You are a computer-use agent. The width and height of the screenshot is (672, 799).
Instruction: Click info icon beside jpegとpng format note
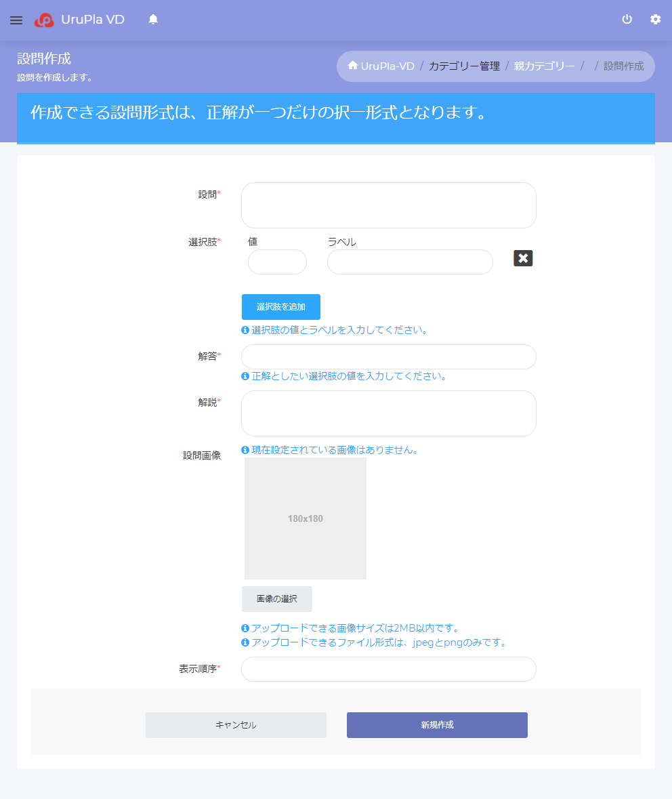coord(245,642)
